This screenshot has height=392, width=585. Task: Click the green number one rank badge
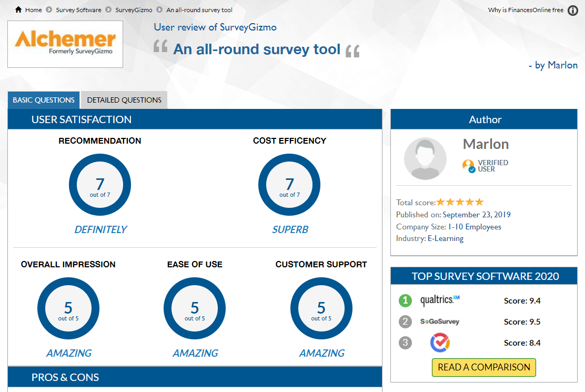point(405,300)
